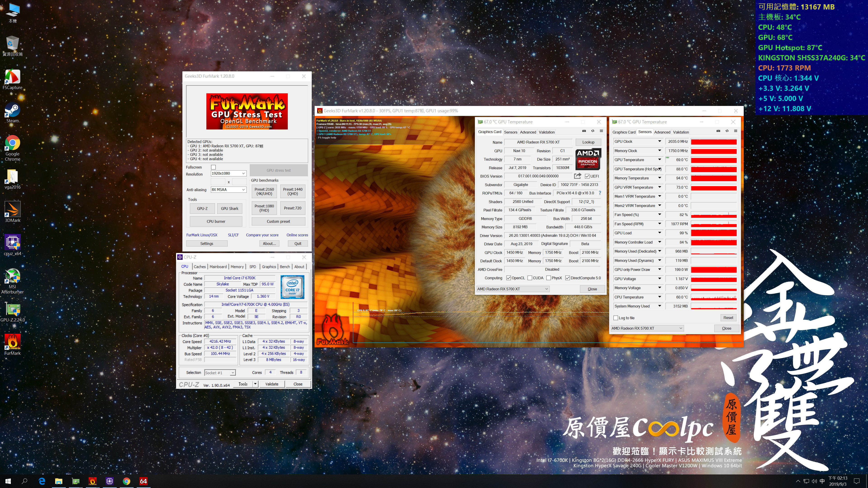Screen dimensions: 868x488
Task: Open the FSCapture desktop icon
Action: pyautogui.click(x=12, y=79)
